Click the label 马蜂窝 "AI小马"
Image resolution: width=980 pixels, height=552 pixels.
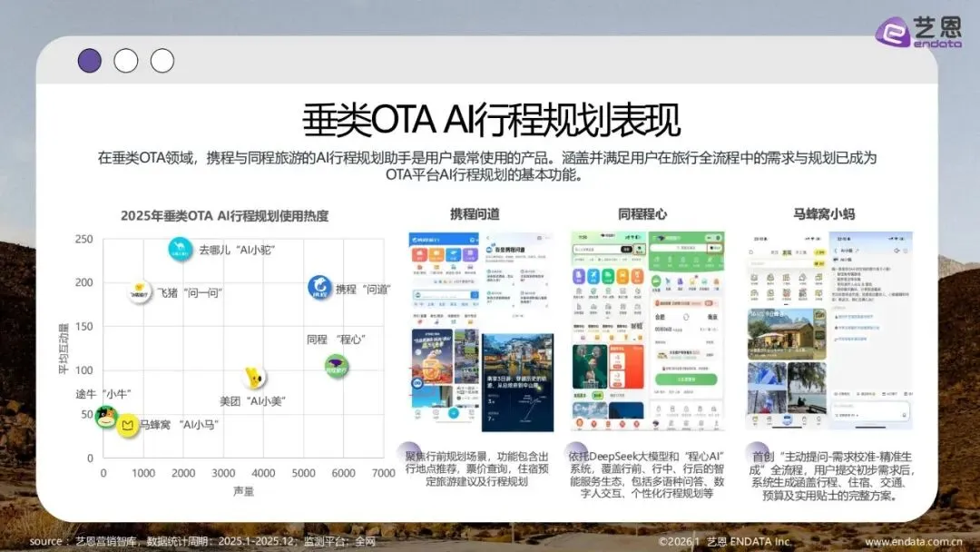[x=179, y=425]
